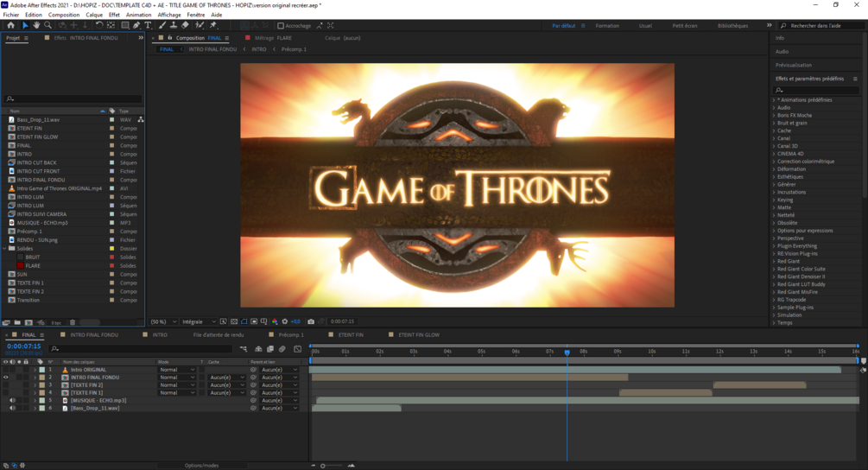Image resolution: width=868 pixels, height=470 pixels.
Task: Open the Bibliothèques workspace
Action: 732,26
